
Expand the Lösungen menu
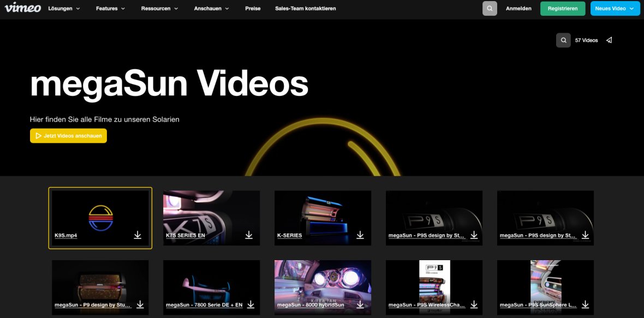point(64,8)
